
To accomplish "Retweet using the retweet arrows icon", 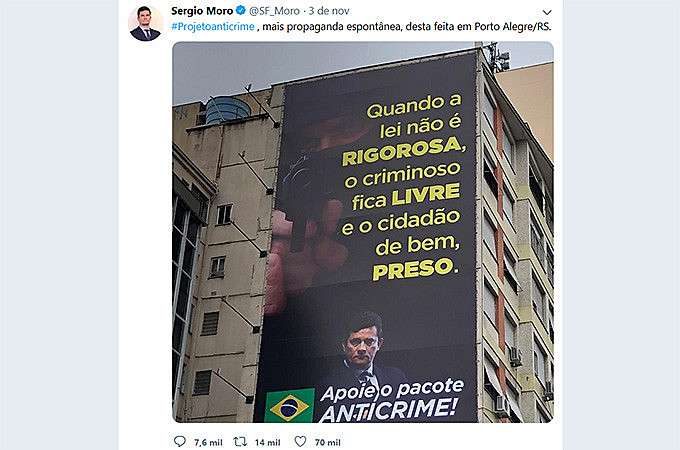I will coord(240,442).
